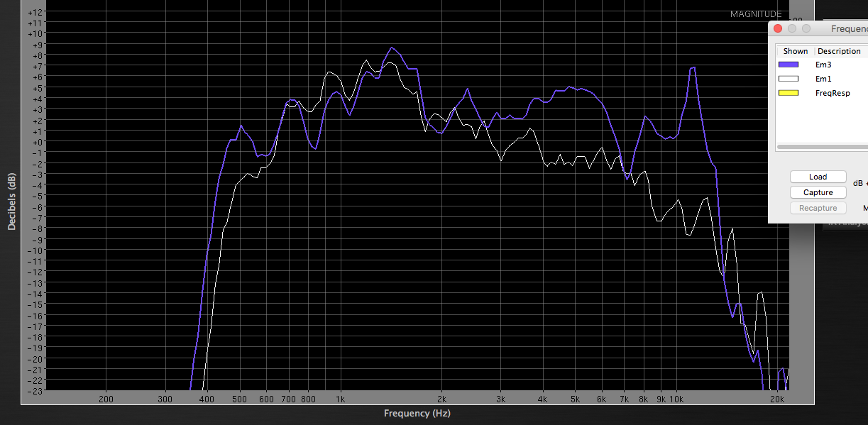
Task: Click the +12 decibel axis label
Action: coord(35,12)
